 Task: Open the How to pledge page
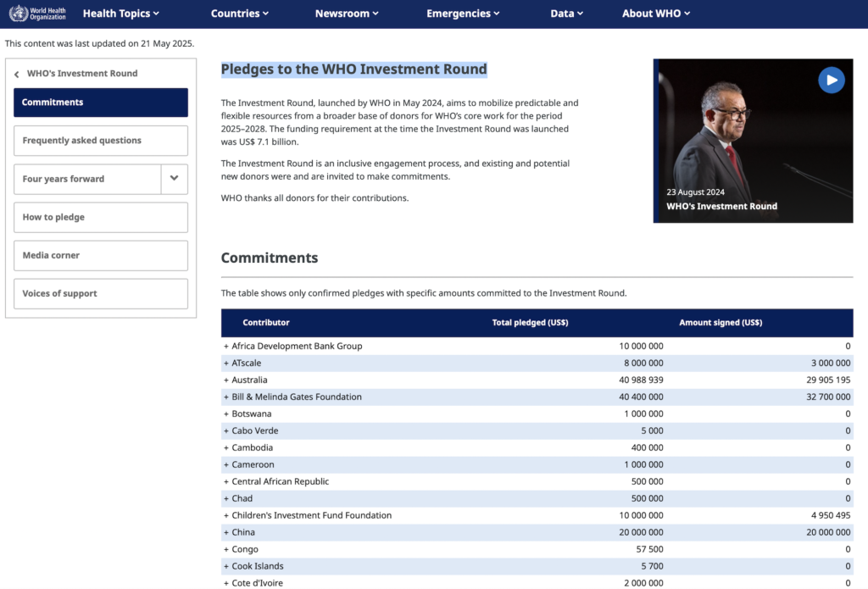(x=101, y=217)
